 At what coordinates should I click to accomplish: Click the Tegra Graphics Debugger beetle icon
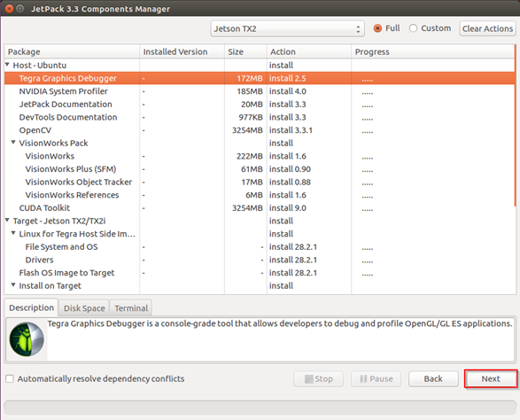(27, 339)
